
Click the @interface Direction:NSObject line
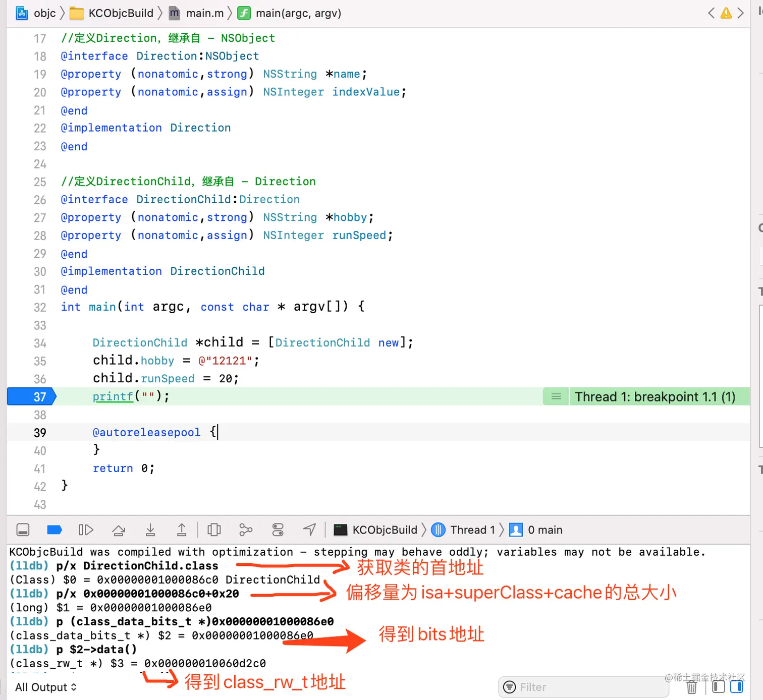click(x=159, y=56)
